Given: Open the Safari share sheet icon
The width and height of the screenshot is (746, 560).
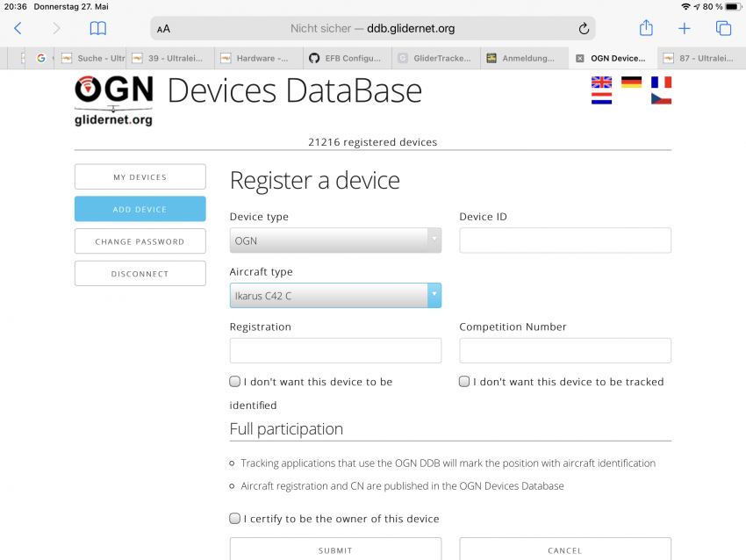Looking at the screenshot, I should pyautogui.click(x=646, y=27).
